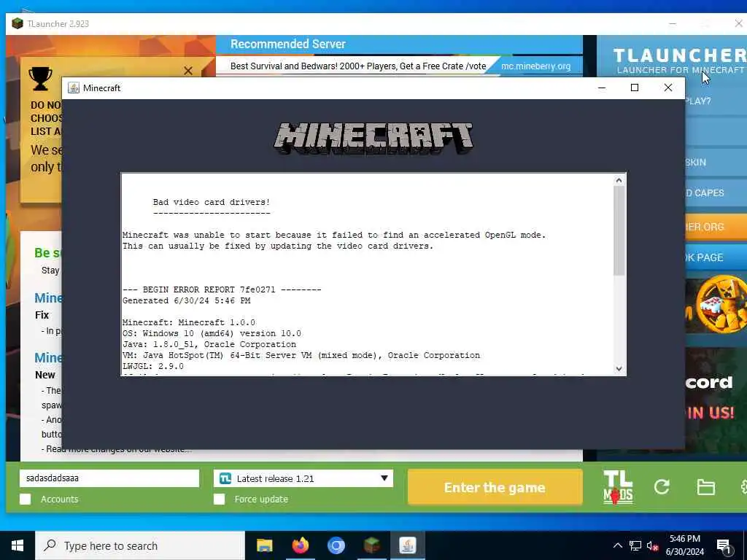Click the SKIN sidebar button in TLauncher
This screenshot has height=560, width=747.
(x=716, y=162)
